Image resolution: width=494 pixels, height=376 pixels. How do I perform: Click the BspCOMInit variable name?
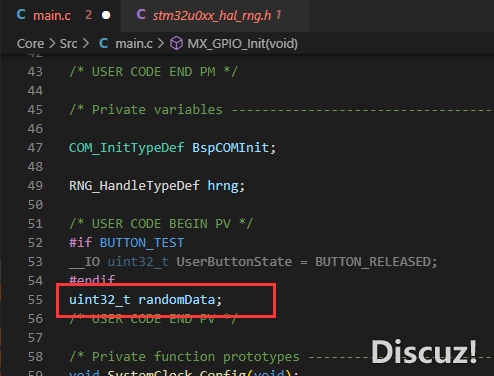[x=231, y=148]
